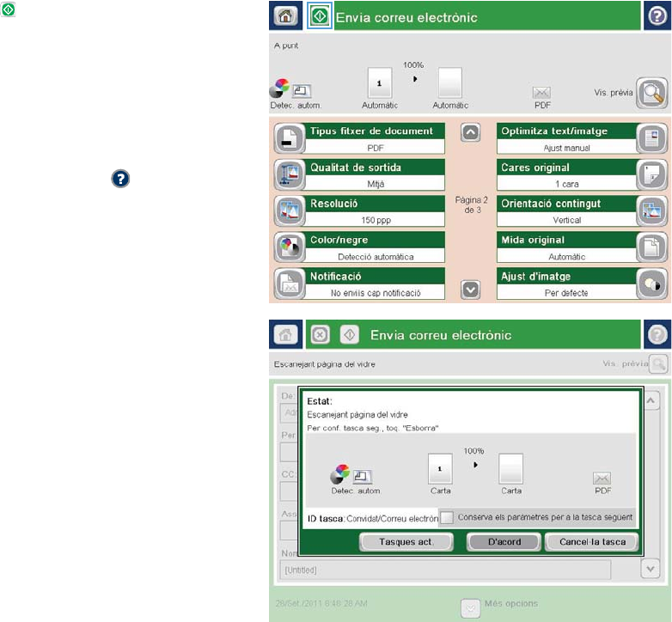The width and height of the screenshot is (672, 622).
Task: Tap Color/negre icon
Action: 290,247
